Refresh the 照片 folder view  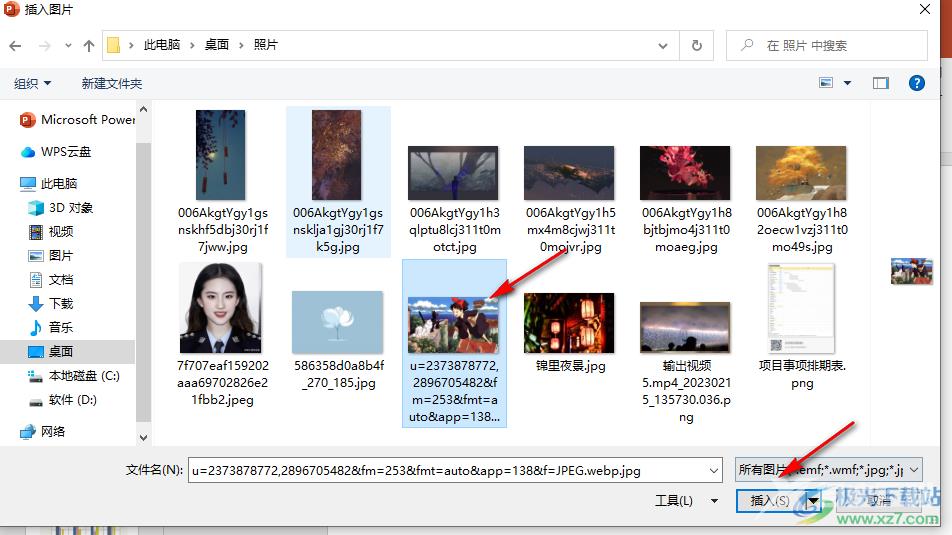click(697, 46)
